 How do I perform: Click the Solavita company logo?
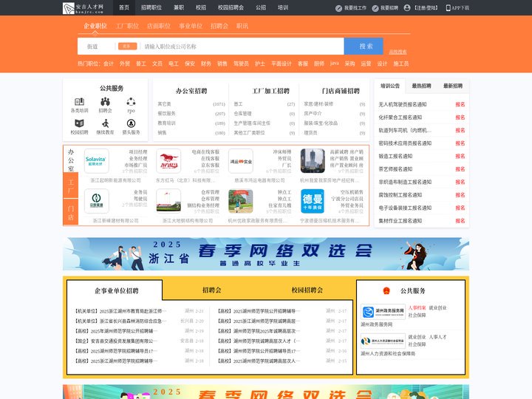pyautogui.click(x=96, y=161)
